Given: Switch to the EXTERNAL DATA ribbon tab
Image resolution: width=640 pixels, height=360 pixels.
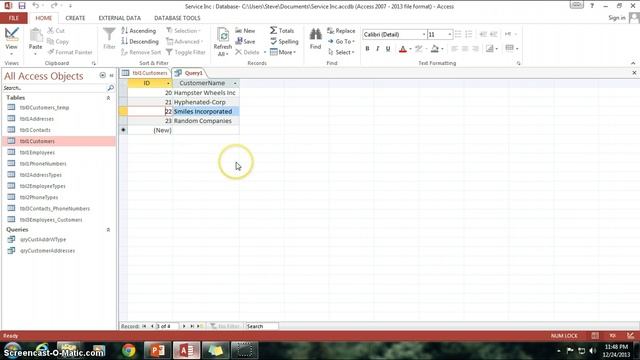Looking at the screenshot, I should tap(120, 18).
